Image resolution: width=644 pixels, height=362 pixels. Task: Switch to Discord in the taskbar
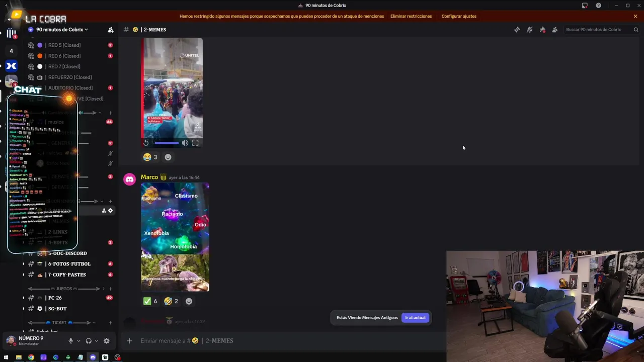tap(93, 357)
